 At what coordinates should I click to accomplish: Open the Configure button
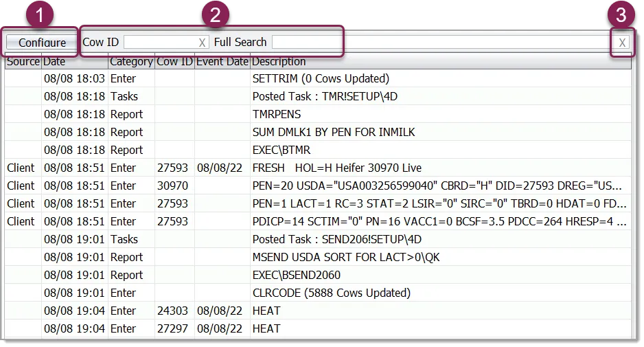[42, 43]
